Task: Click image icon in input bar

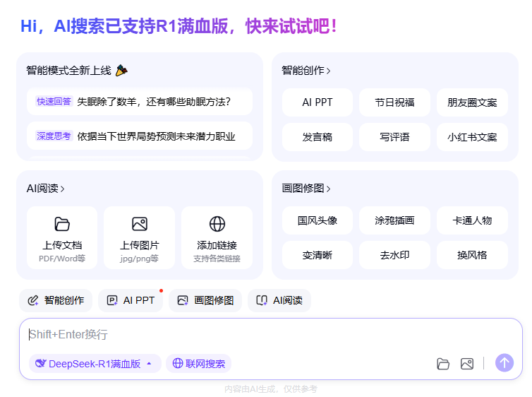Action: [466, 364]
